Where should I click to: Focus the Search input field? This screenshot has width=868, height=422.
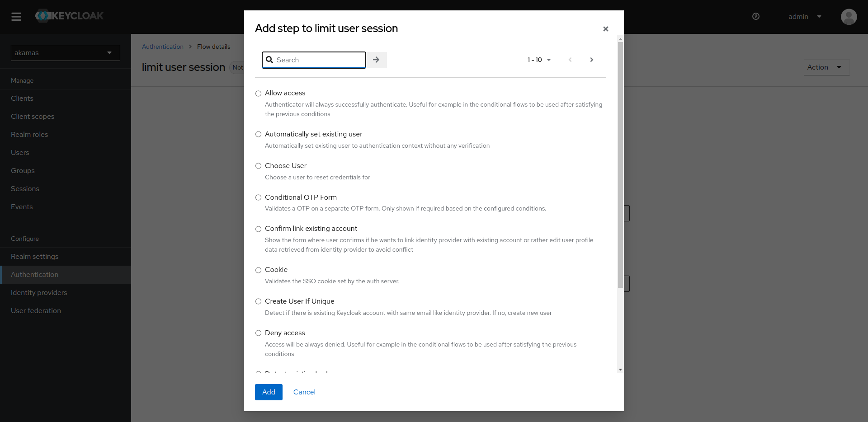(319, 60)
